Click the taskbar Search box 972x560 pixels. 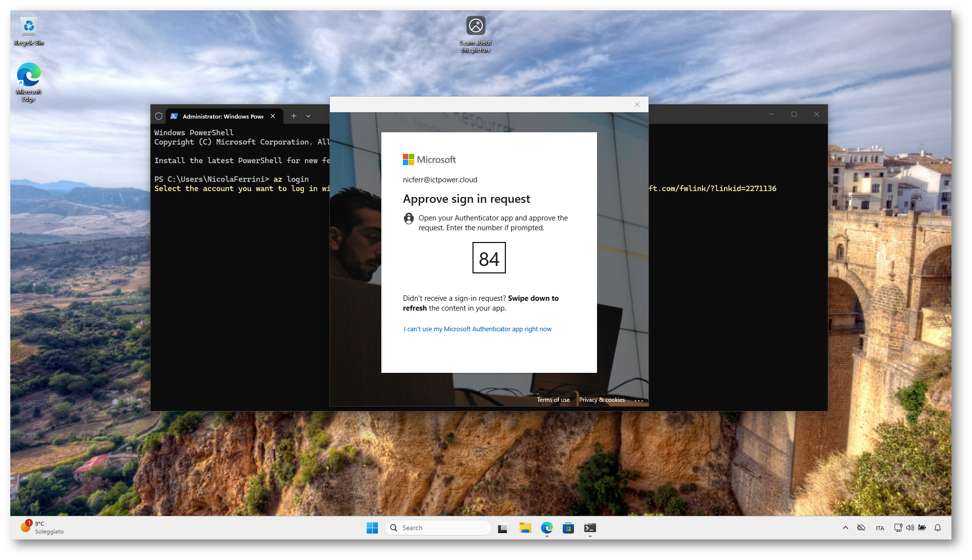[438, 528]
